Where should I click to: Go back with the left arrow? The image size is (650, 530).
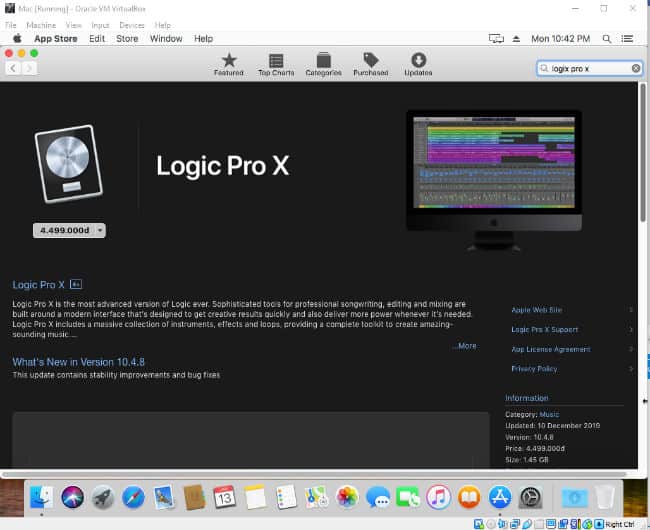tap(13, 68)
